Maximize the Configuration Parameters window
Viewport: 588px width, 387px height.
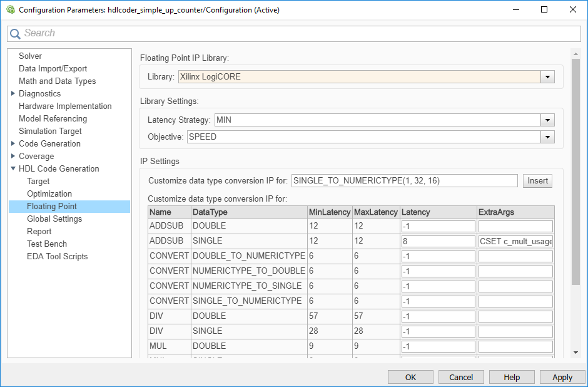pos(544,10)
